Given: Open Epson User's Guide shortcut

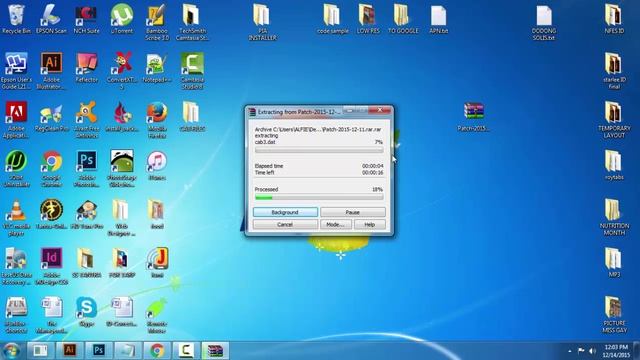Looking at the screenshot, I should [x=16, y=71].
